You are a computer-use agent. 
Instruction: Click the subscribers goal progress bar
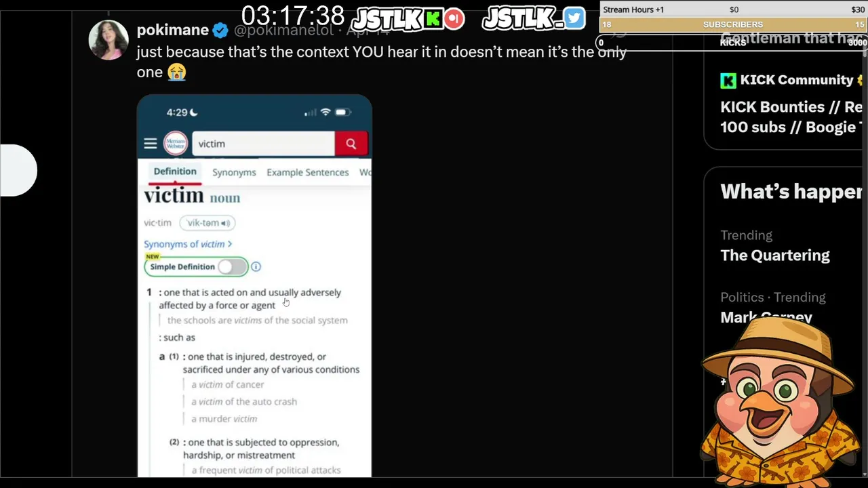tap(733, 24)
